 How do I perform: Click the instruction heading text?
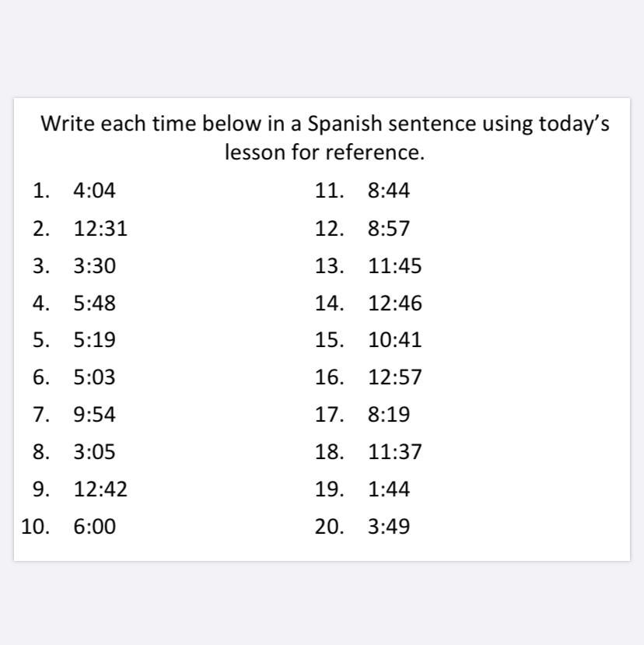coord(325,138)
